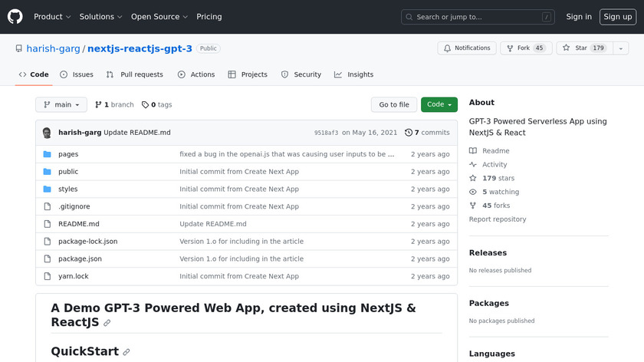Open the Notifications bell button

click(467, 48)
